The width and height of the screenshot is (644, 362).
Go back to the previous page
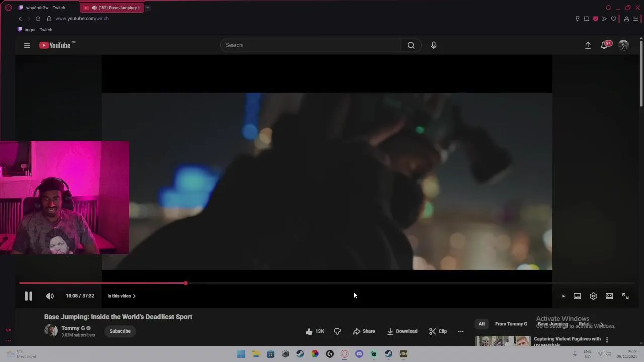[x=20, y=19]
